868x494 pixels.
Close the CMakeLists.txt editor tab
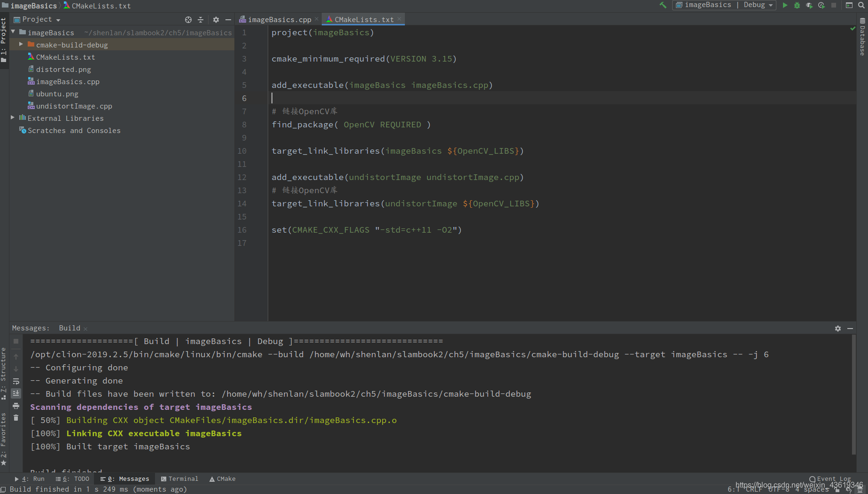(x=399, y=19)
